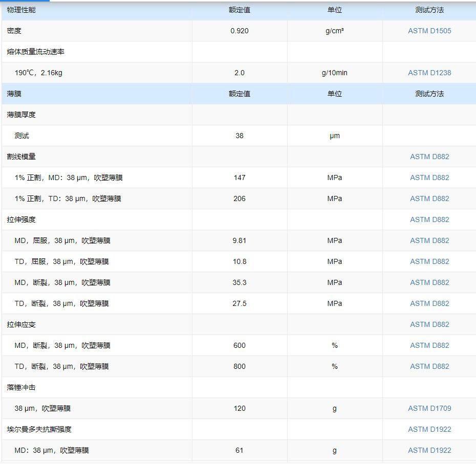Click ASTM D882 link in 拉伸应变 row
The height and width of the screenshot is (464, 476).
429,324
